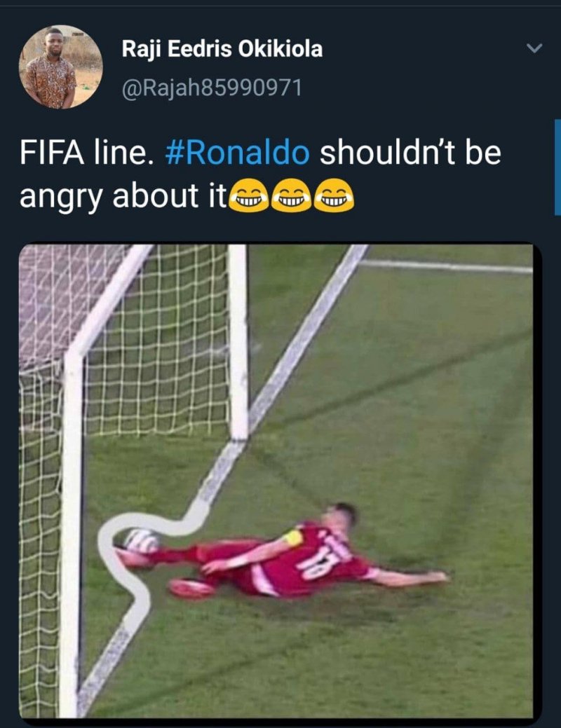Viewport: 561px width, 728px height.
Task: Click the "FIFA line." tweet text
Action: point(86,153)
